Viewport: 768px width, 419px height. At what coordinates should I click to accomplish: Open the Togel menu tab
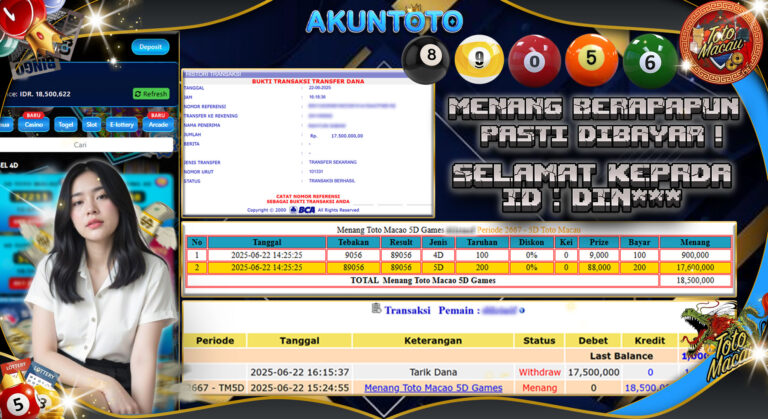point(66,124)
